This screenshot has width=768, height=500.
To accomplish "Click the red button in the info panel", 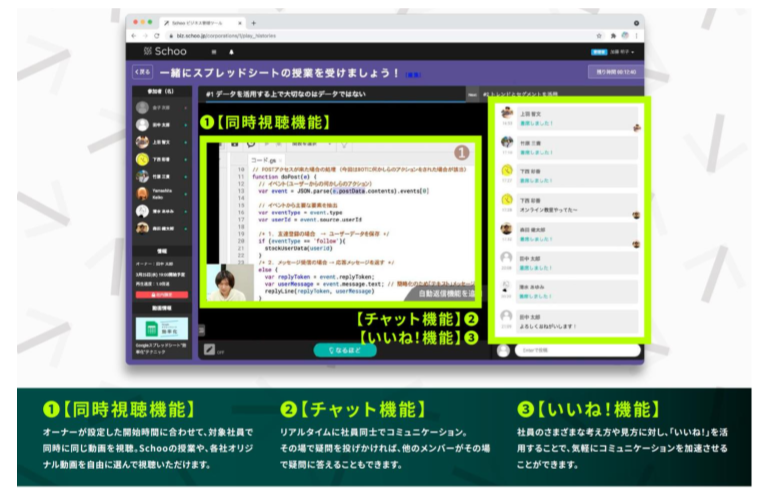I will pyautogui.click(x=161, y=295).
